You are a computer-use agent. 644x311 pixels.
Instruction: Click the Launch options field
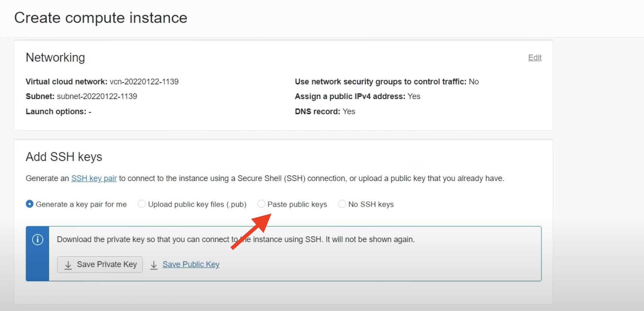(x=58, y=111)
